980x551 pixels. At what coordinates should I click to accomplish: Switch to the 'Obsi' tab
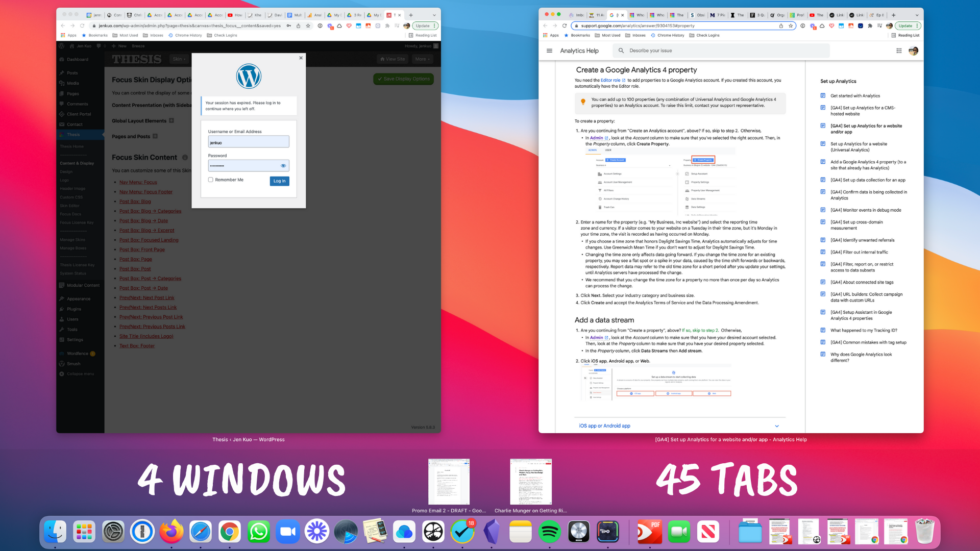tap(698, 15)
